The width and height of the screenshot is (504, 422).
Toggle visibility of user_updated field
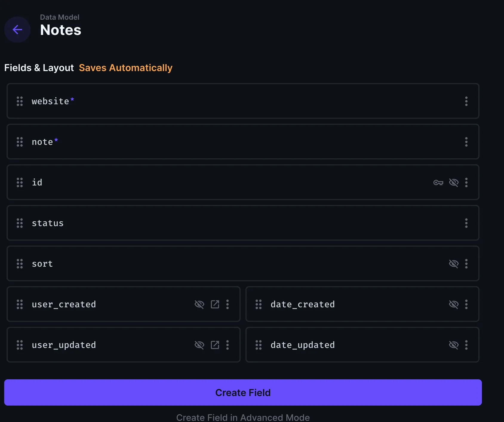click(x=199, y=345)
